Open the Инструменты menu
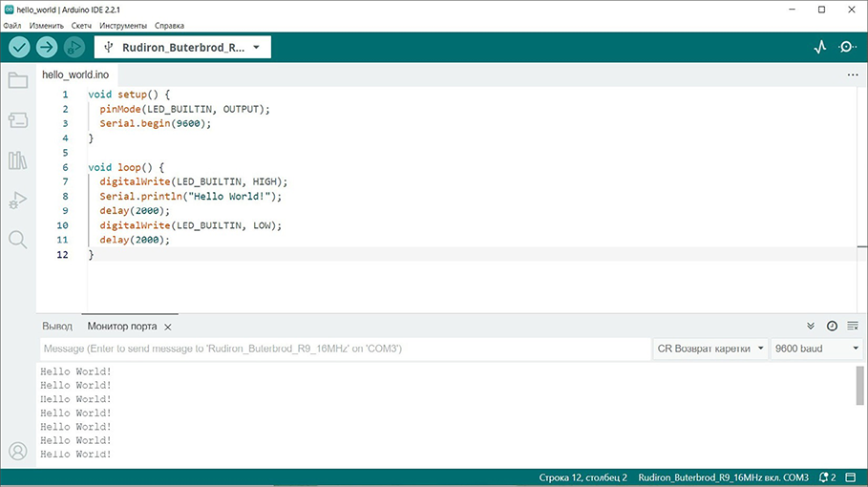The image size is (868, 487). [123, 26]
